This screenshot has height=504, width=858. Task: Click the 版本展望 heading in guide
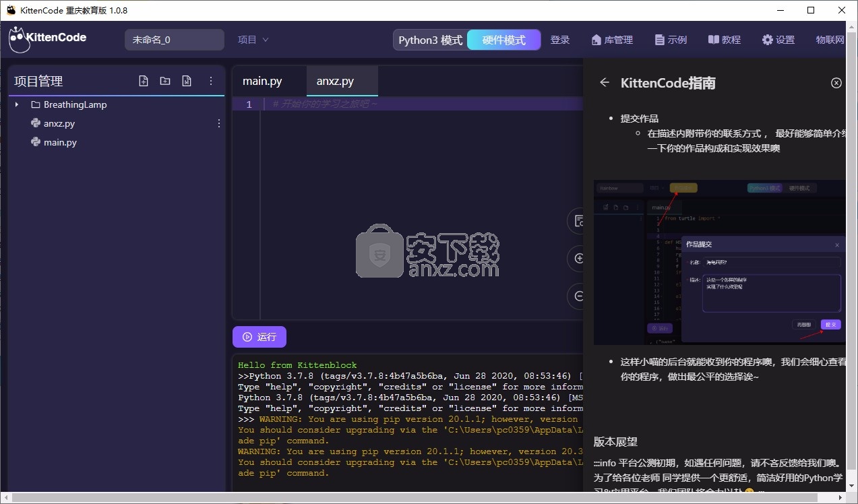click(x=615, y=442)
